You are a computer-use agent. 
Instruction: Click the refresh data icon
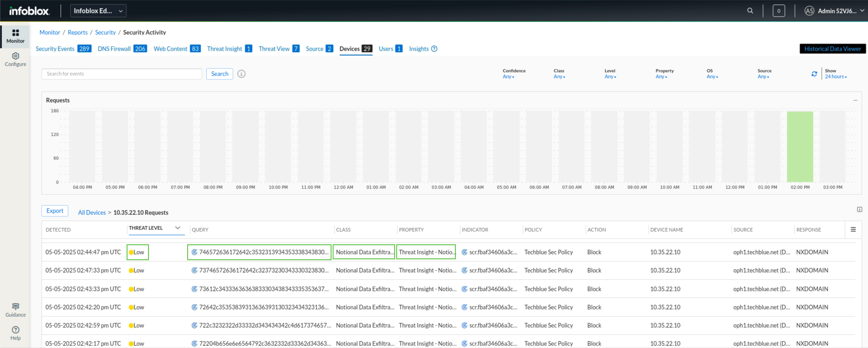pyautogui.click(x=814, y=74)
